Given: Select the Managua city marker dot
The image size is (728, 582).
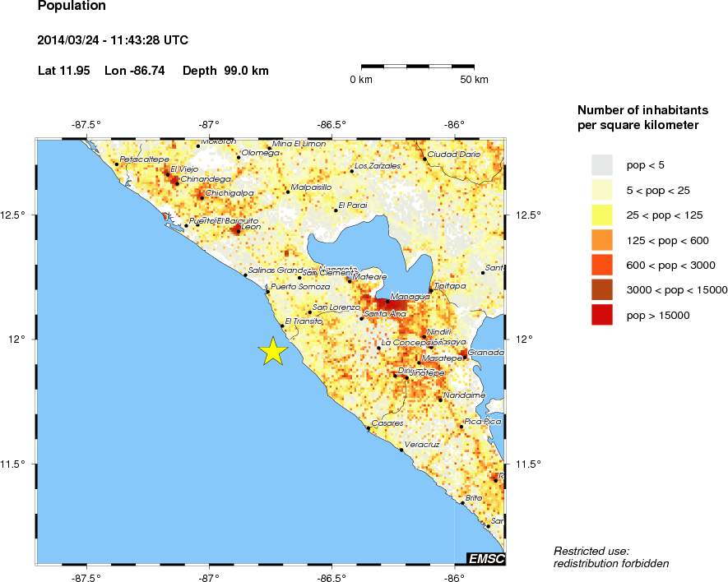Looking at the screenshot, I should (387, 301).
